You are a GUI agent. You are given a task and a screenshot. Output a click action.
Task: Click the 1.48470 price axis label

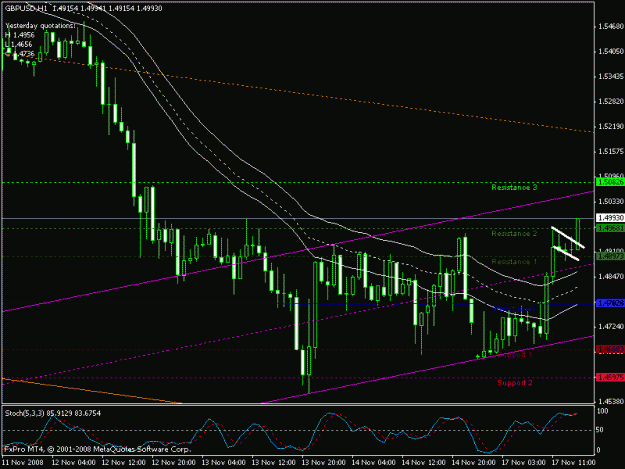pos(610,276)
